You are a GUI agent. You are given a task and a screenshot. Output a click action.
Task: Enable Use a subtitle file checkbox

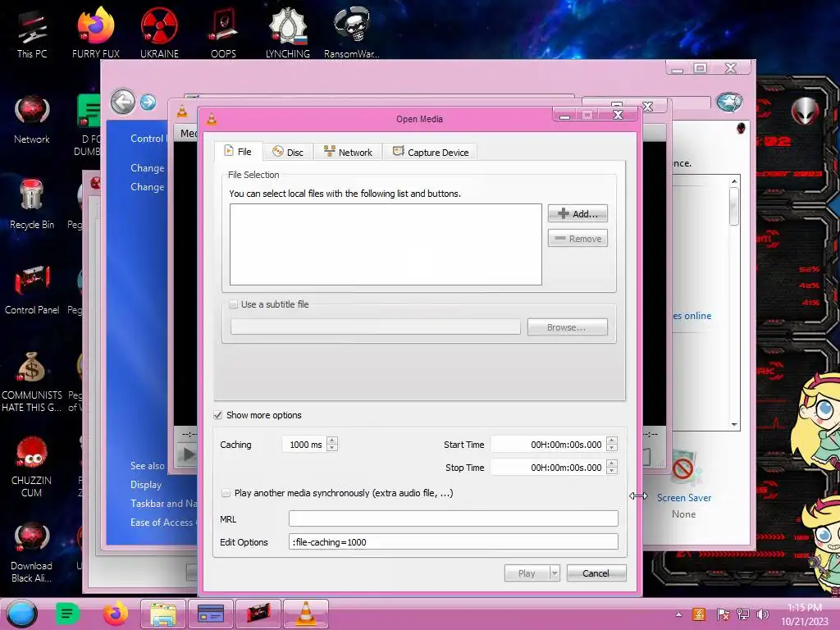click(234, 304)
